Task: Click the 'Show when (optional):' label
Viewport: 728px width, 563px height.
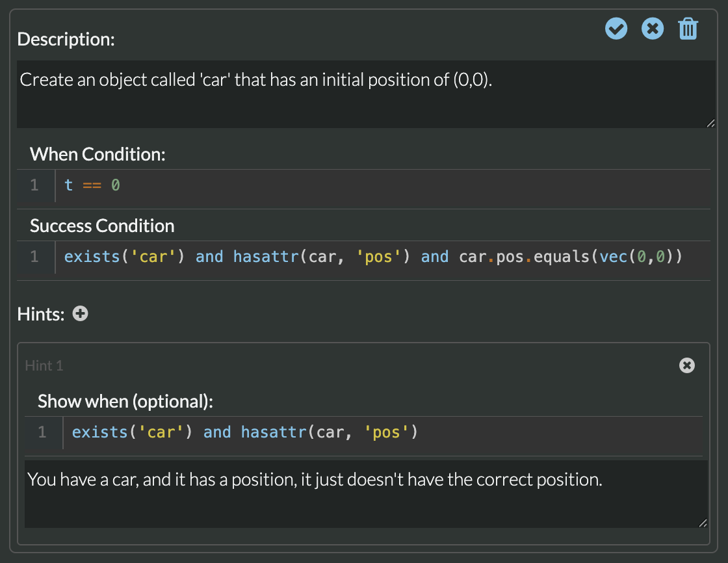Action: click(125, 401)
